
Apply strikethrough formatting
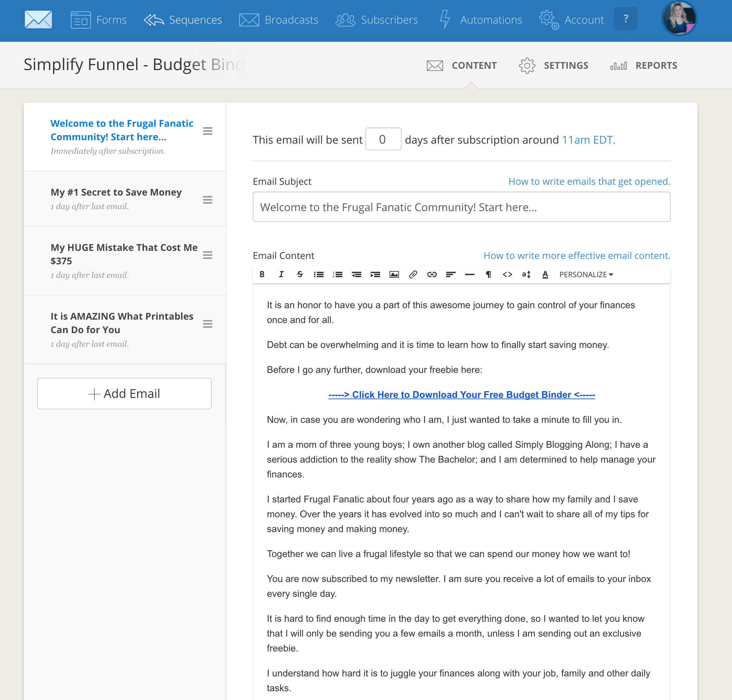pyautogui.click(x=300, y=274)
